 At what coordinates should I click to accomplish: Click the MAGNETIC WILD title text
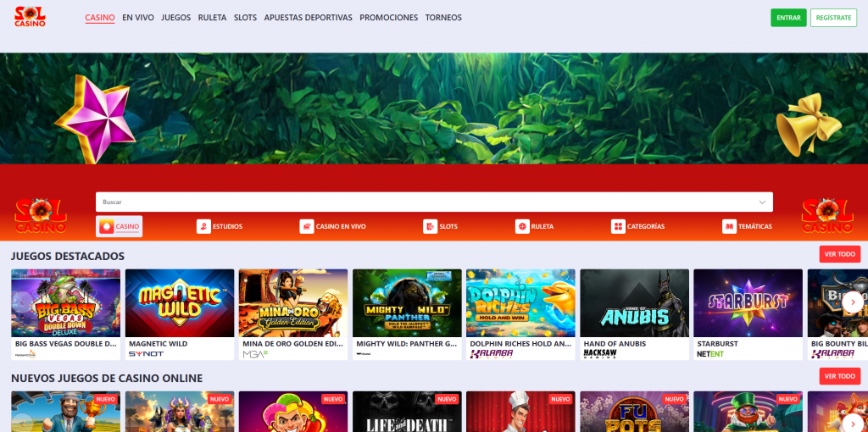coord(158,344)
